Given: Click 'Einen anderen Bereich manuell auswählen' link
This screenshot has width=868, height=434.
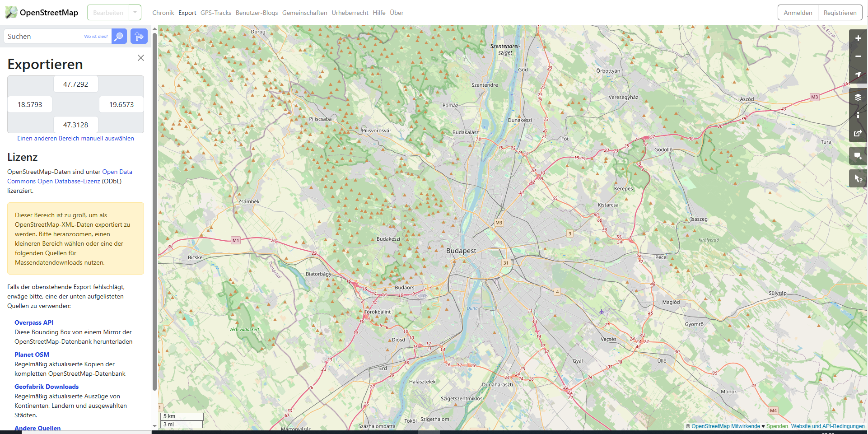Looking at the screenshot, I should coord(76,138).
